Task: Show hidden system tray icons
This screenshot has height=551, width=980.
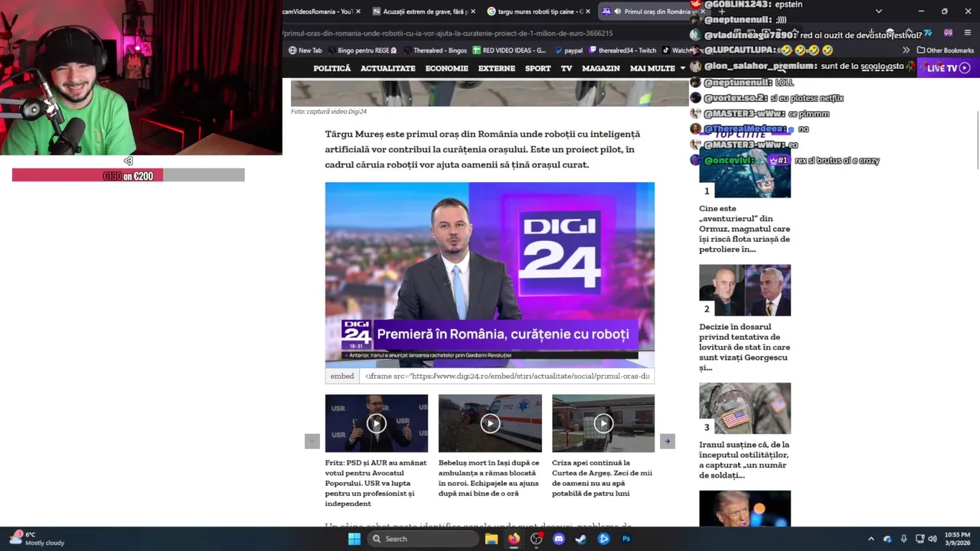Action: 871,539
